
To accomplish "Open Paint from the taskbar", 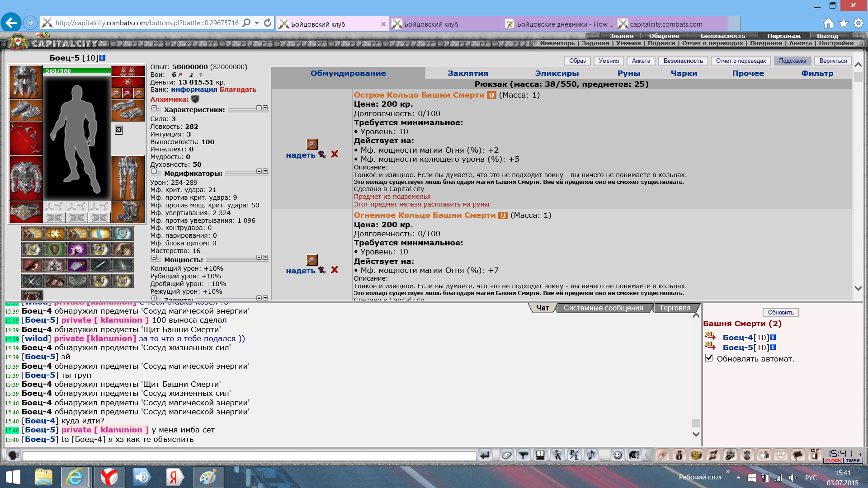I will pyautogui.click(x=208, y=477).
